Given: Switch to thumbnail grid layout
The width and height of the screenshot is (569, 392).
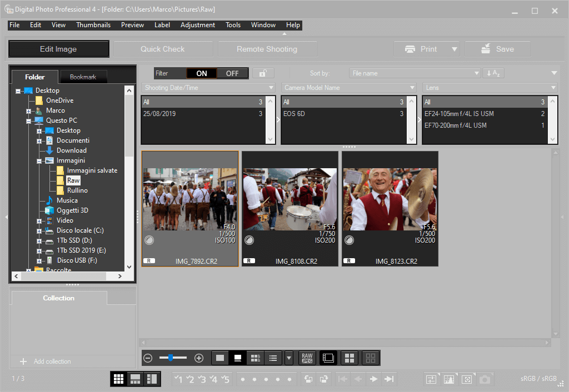Looking at the screenshot, I should click(x=119, y=379).
